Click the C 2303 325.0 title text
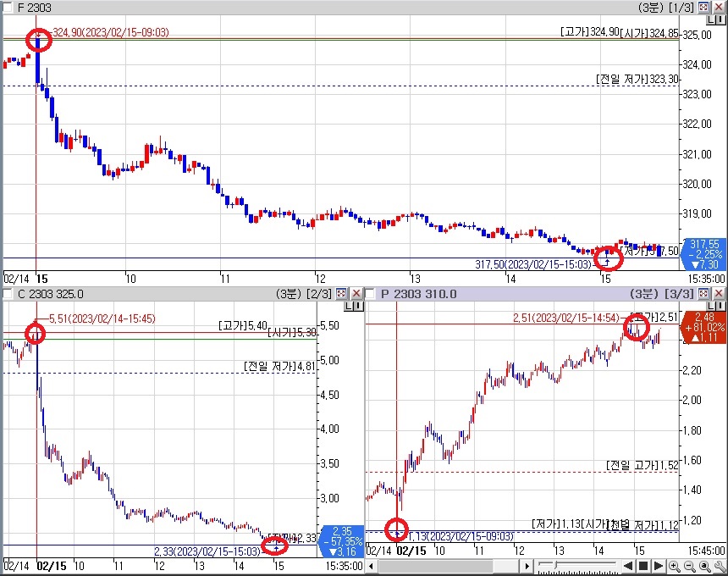The width and height of the screenshot is (728, 576). click(51, 294)
